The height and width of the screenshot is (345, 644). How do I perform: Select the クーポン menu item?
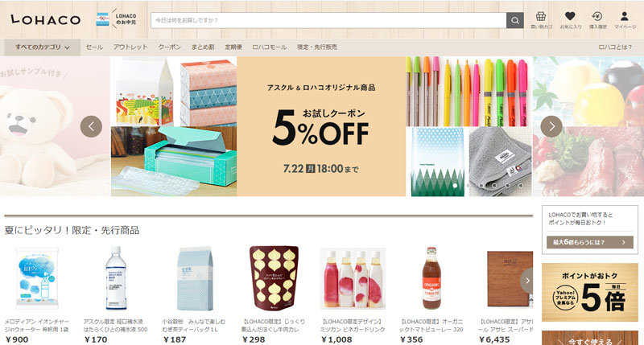(x=170, y=47)
